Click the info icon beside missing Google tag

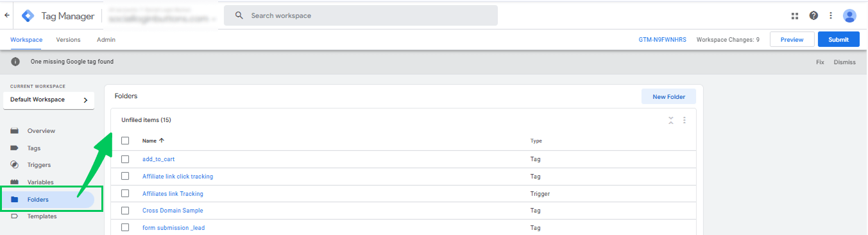(x=15, y=62)
